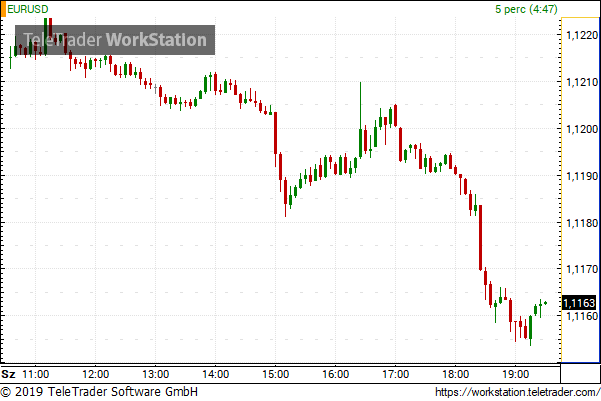Click the 11:00 time axis label

pos(36,374)
